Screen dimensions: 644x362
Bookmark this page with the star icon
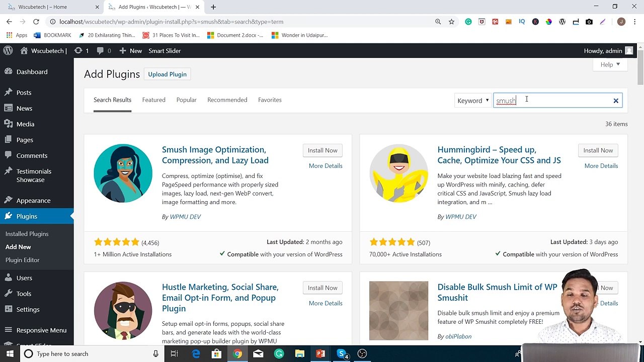coord(451,22)
